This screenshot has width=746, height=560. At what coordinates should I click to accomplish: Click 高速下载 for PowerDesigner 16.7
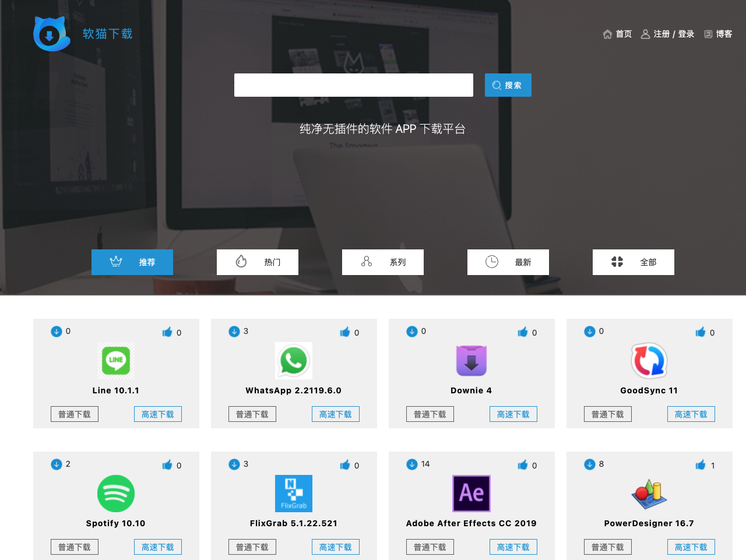pyautogui.click(x=691, y=547)
